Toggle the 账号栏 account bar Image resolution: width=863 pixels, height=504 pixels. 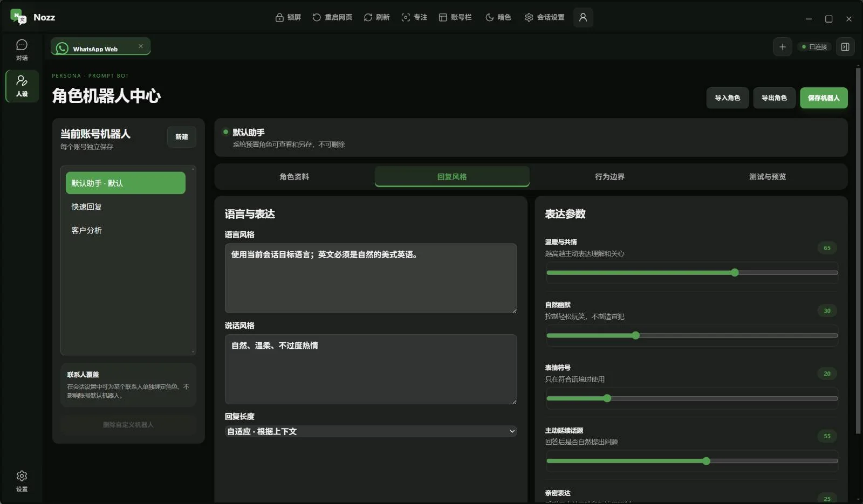(455, 17)
